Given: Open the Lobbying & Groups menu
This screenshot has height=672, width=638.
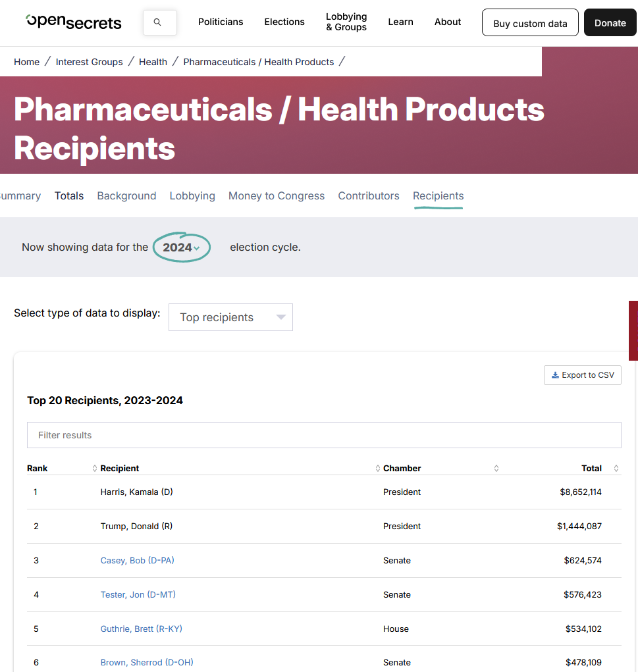Looking at the screenshot, I should (x=346, y=22).
